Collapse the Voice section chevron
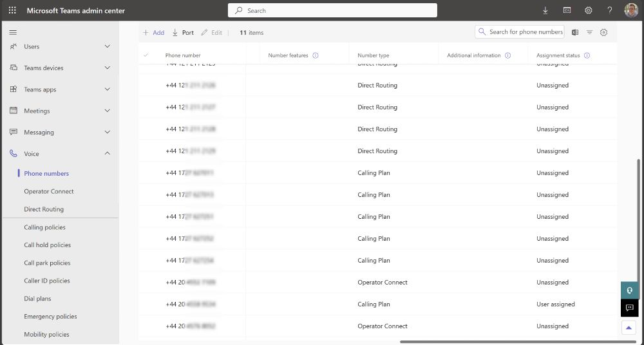This screenshot has height=345, width=644. tap(107, 153)
